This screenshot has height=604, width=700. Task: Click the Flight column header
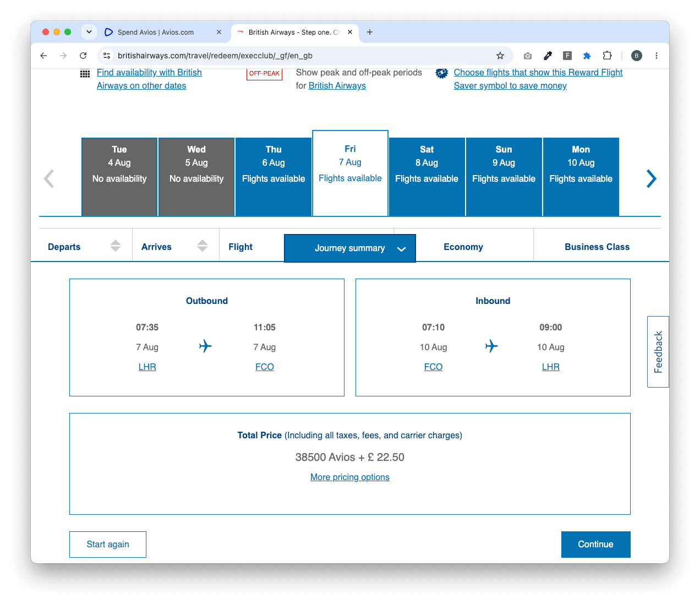coord(240,247)
